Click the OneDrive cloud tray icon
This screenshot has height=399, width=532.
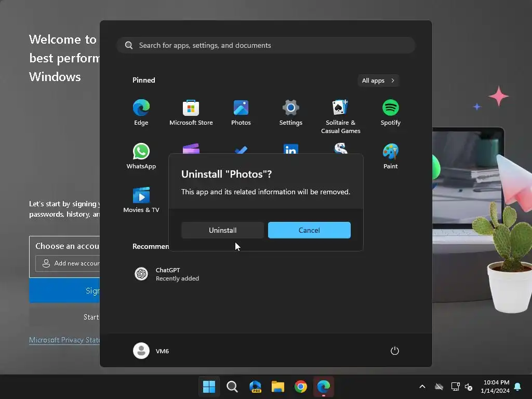(439, 387)
